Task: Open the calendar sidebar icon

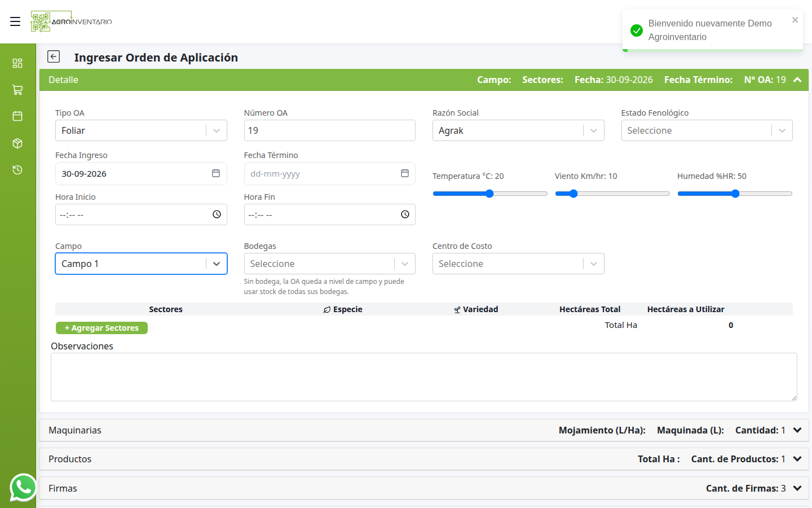Action: [x=17, y=116]
